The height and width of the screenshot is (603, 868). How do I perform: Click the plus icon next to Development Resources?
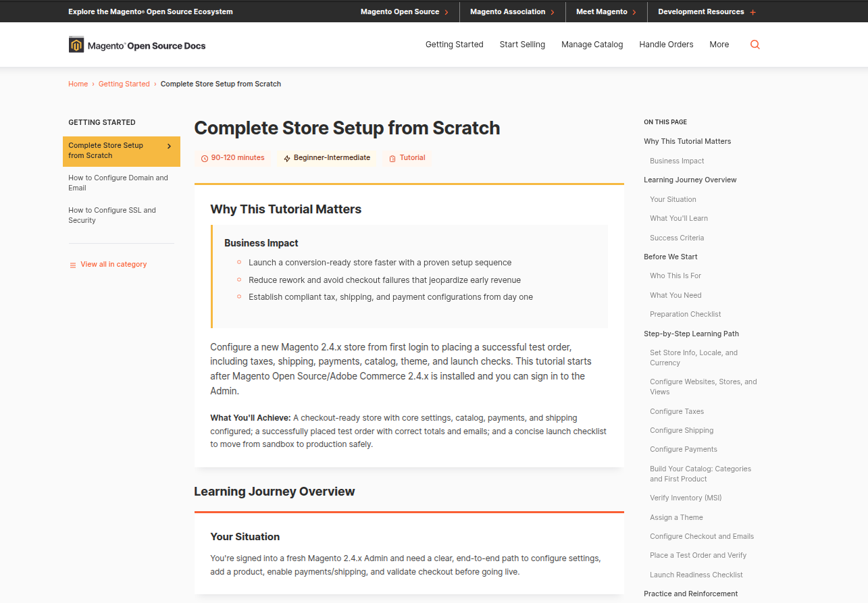click(753, 12)
